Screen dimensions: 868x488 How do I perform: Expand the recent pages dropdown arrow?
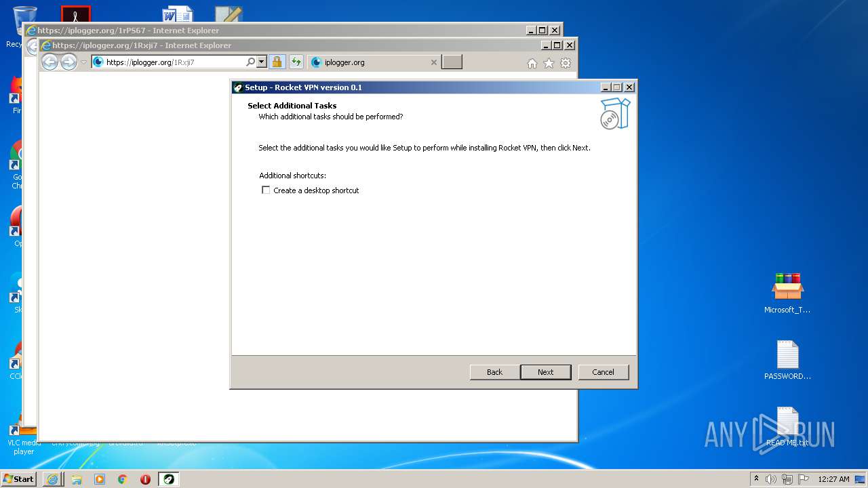[x=84, y=62]
